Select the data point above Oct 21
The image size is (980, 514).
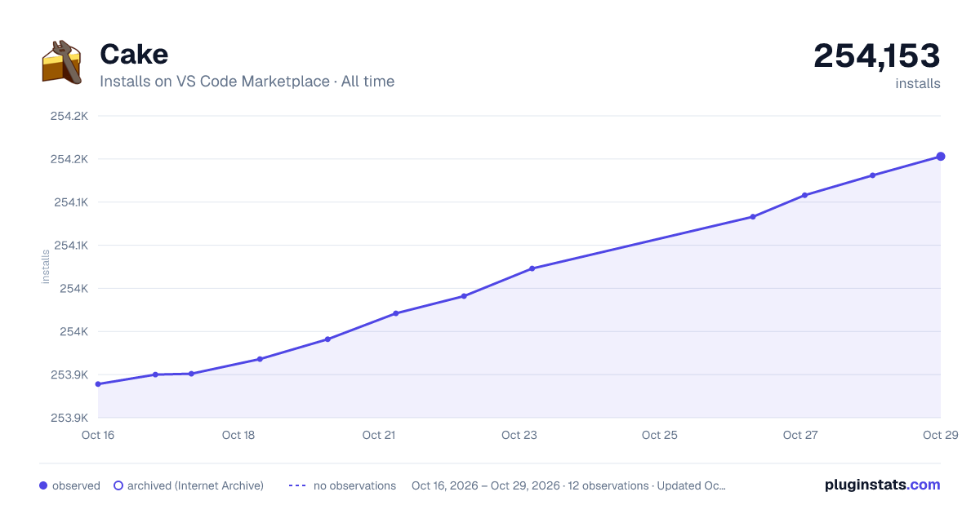[395, 313]
